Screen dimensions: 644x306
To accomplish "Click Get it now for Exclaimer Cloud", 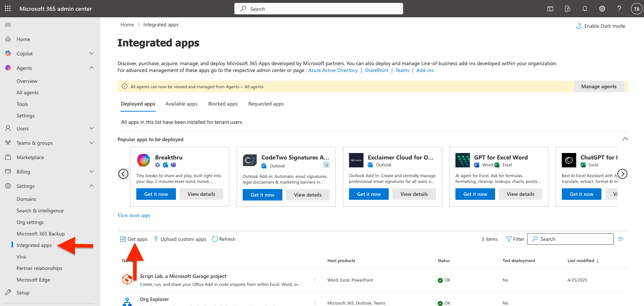I will coord(369,194).
